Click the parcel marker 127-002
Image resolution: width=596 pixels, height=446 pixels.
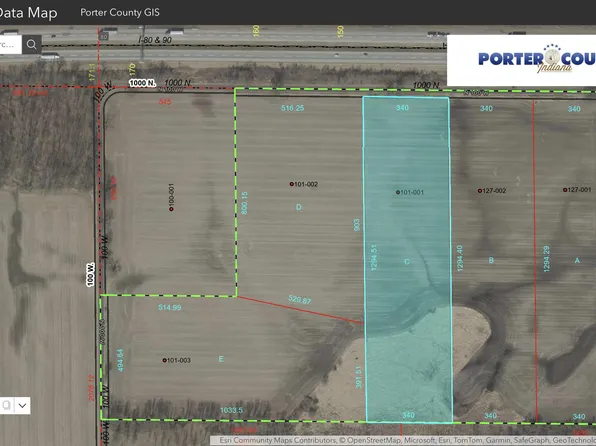[x=480, y=191]
